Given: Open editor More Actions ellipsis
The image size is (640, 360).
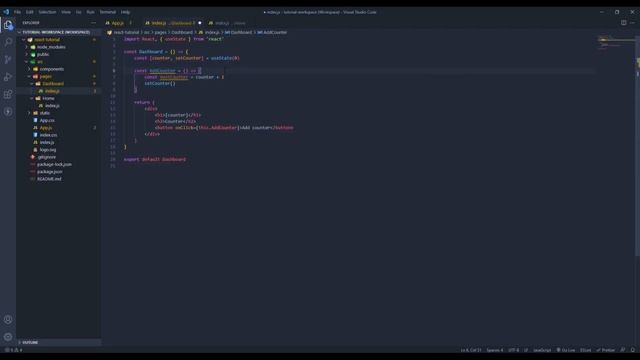Looking at the screenshot, I should [632, 23].
